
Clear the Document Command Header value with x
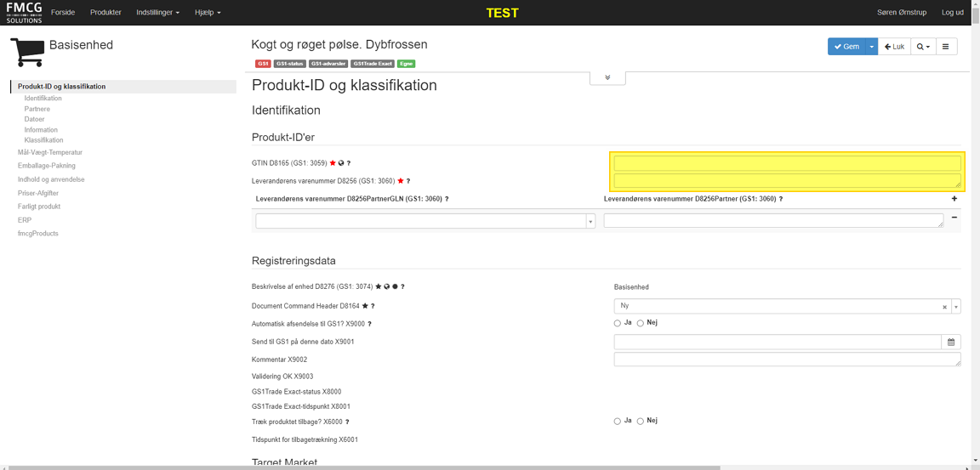click(x=944, y=307)
